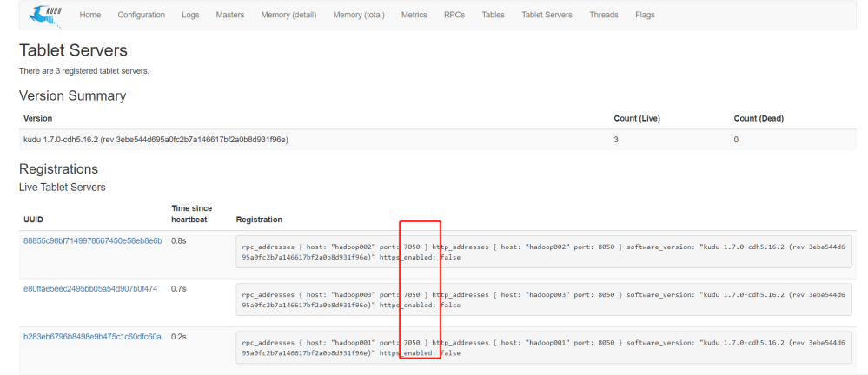This screenshot has width=868, height=375.
Task: Open tablet server UUID b283eb6796b8498e9b475c1c60dfc60a
Action: pos(92,336)
